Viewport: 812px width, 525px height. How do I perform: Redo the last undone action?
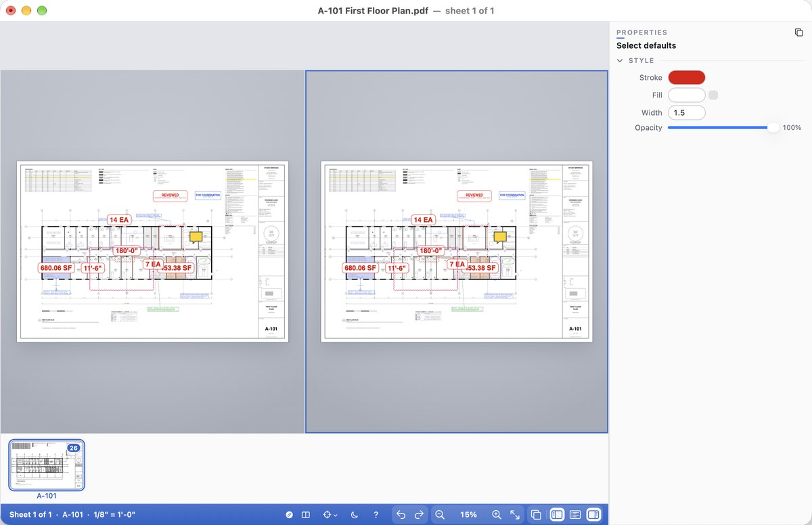pyautogui.click(x=419, y=515)
